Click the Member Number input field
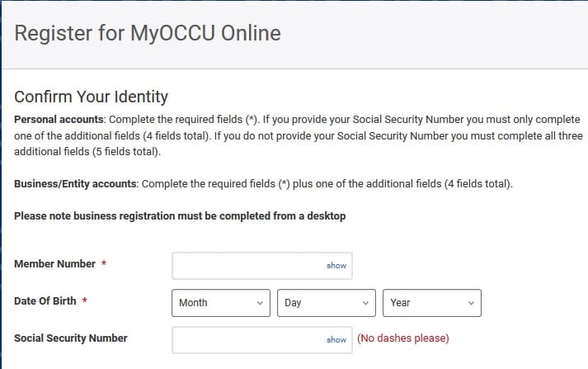Screen dimensions: 588x369 point(247,265)
